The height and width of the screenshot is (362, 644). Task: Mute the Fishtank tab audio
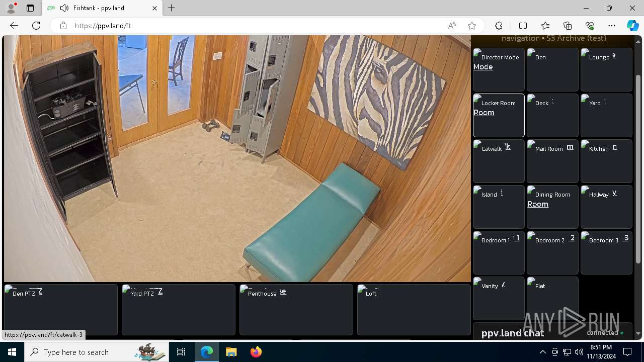(64, 8)
